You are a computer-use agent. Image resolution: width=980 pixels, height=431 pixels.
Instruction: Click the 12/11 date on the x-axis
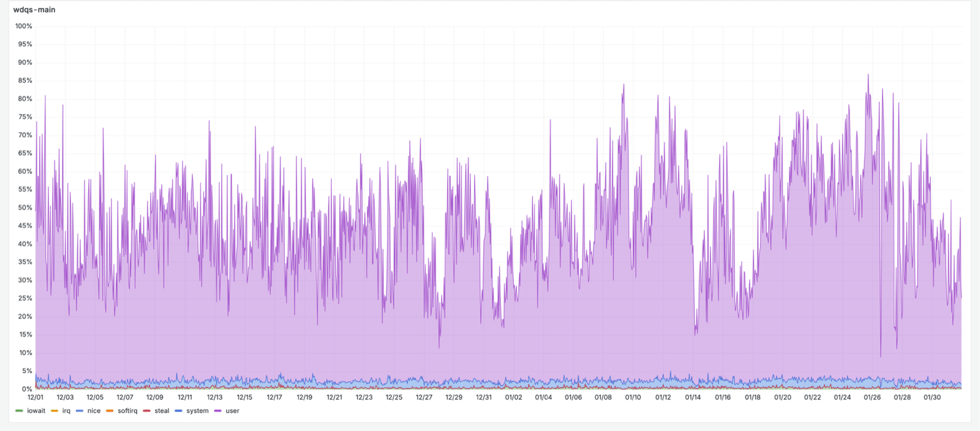tap(185, 397)
